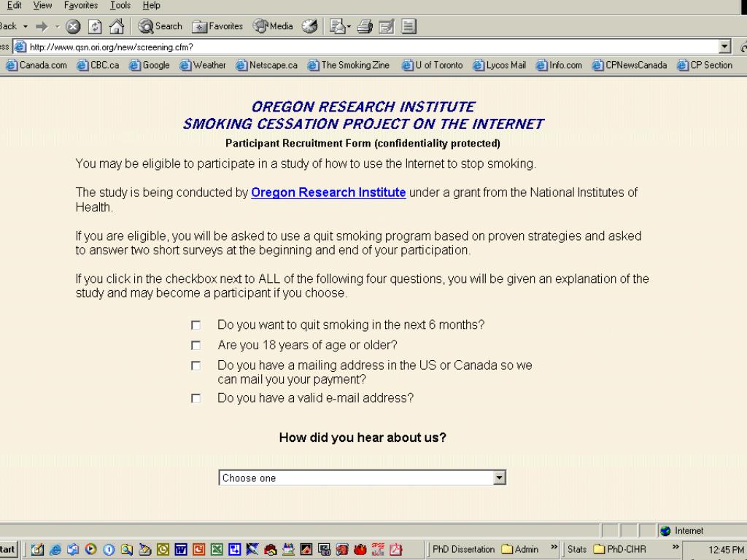Open the History clock icon

tap(309, 26)
